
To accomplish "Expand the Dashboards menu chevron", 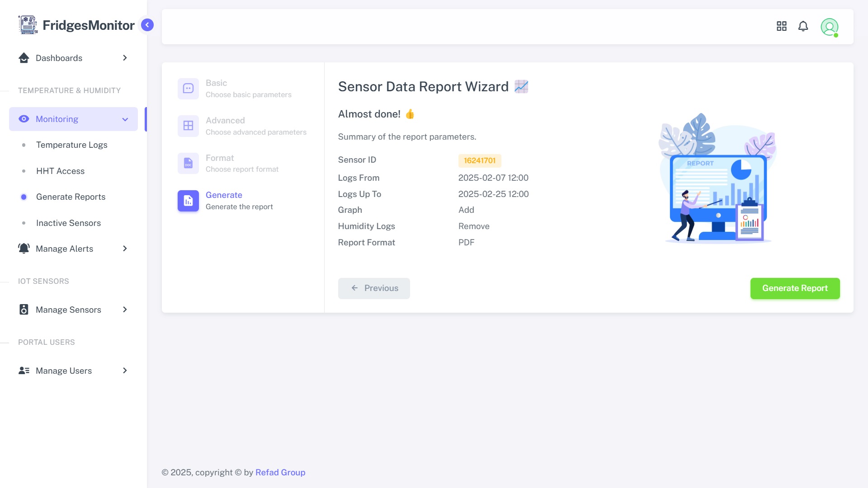I will pos(125,58).
